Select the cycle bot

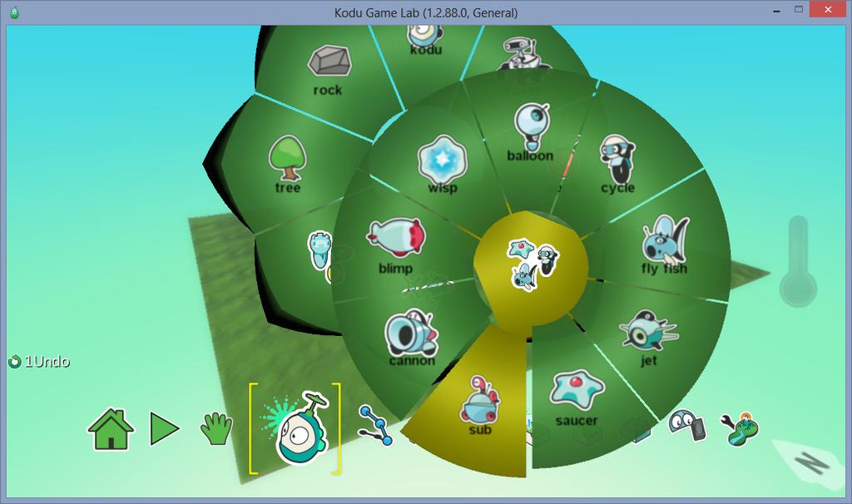(x=617, y=159)
